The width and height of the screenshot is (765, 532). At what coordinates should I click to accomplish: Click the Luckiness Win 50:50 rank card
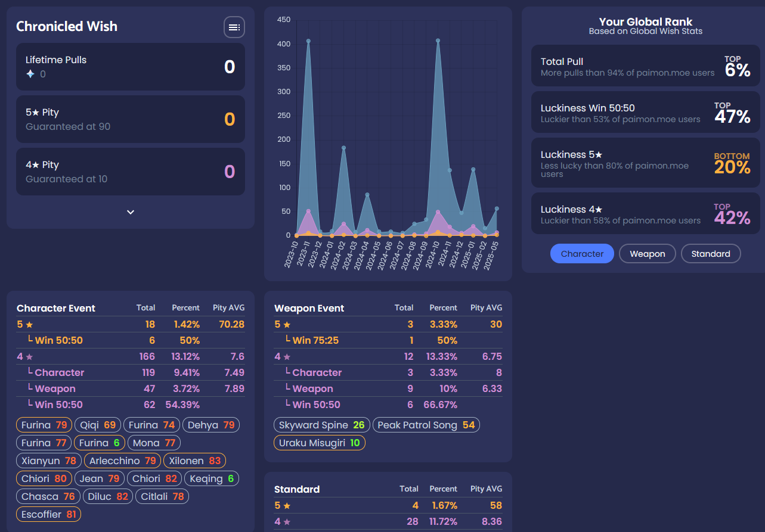pyautogui.click(x=646, y=113)
